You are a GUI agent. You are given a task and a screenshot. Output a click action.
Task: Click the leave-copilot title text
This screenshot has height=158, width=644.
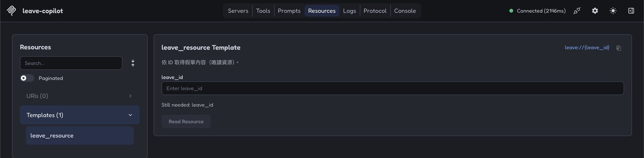tap(43, 11)
